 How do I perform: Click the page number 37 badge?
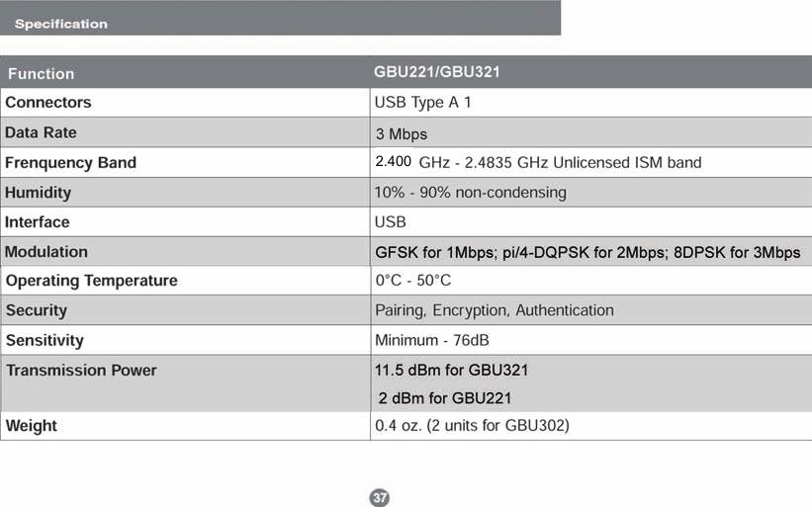point(380,496)
